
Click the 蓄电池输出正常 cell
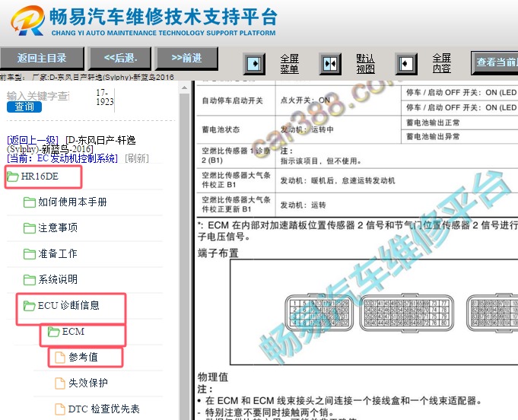[x=460, y=123]
